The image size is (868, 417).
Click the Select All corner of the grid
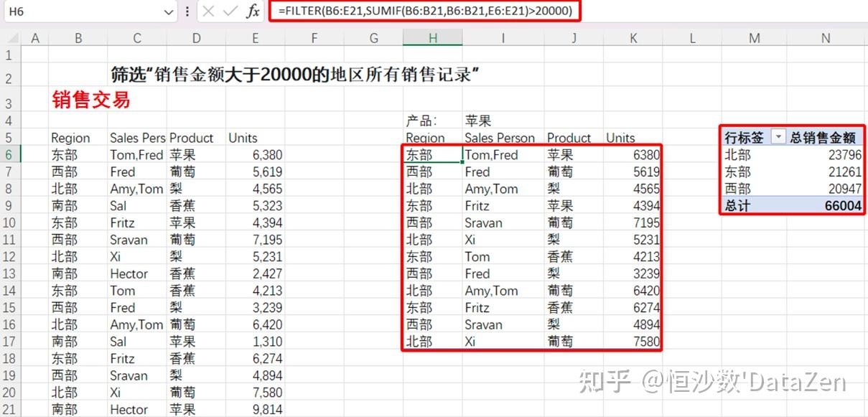pos(11,38)
